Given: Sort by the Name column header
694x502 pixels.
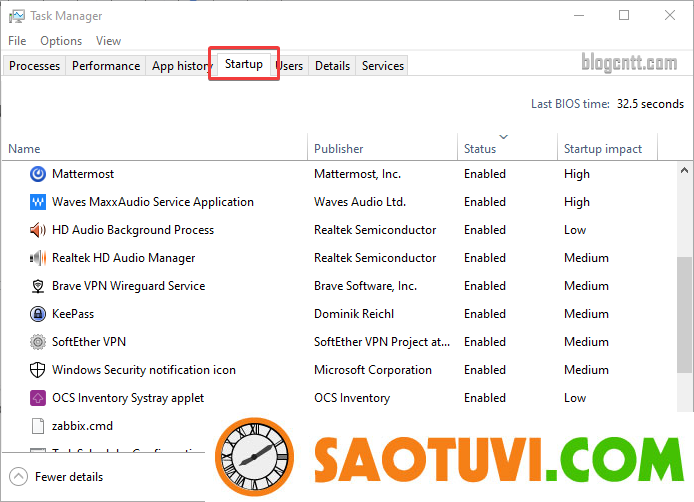Looking at the screenshot, I should point(154,147).
